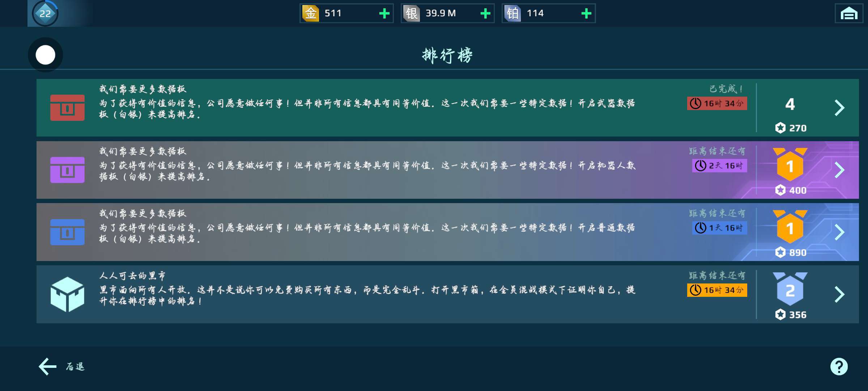
Task: Click the gold rank 1 medal with 400 points
Action: pyautogui.click(x=790, y=165)
